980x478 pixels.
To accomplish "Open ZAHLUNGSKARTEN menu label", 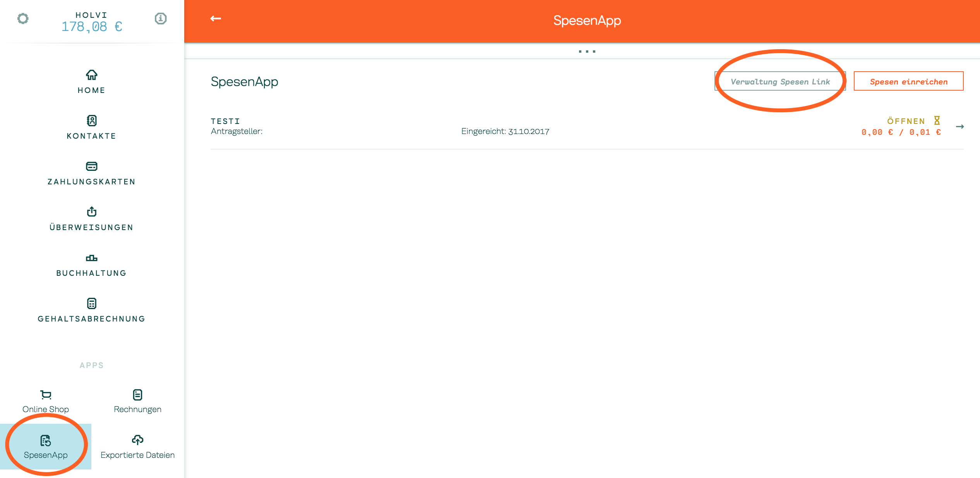I will point(92,182).
